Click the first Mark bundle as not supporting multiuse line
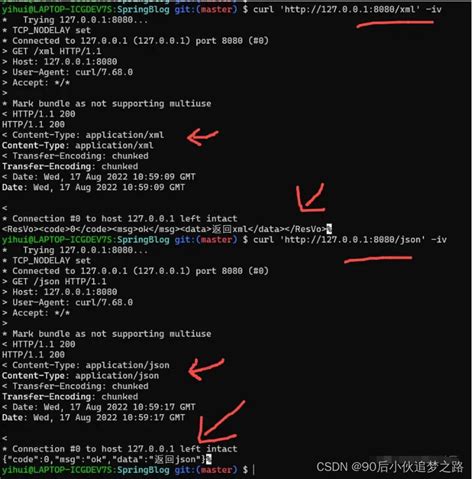Screen dimensions: 474x479 click(107, 103)
